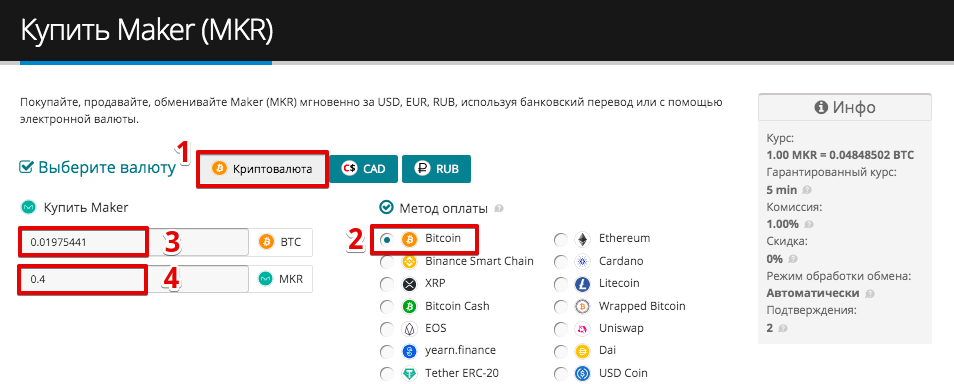Image resolution: width=954 pixels, height=384 pixels.
Task: Select the Litecoin payment radio button
Action: point(560,285)
